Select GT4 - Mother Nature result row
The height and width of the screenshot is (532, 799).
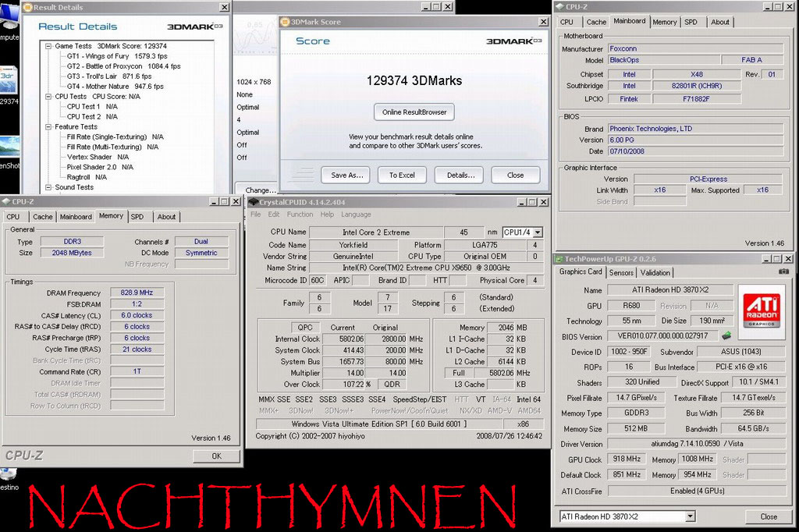point(115,86)
